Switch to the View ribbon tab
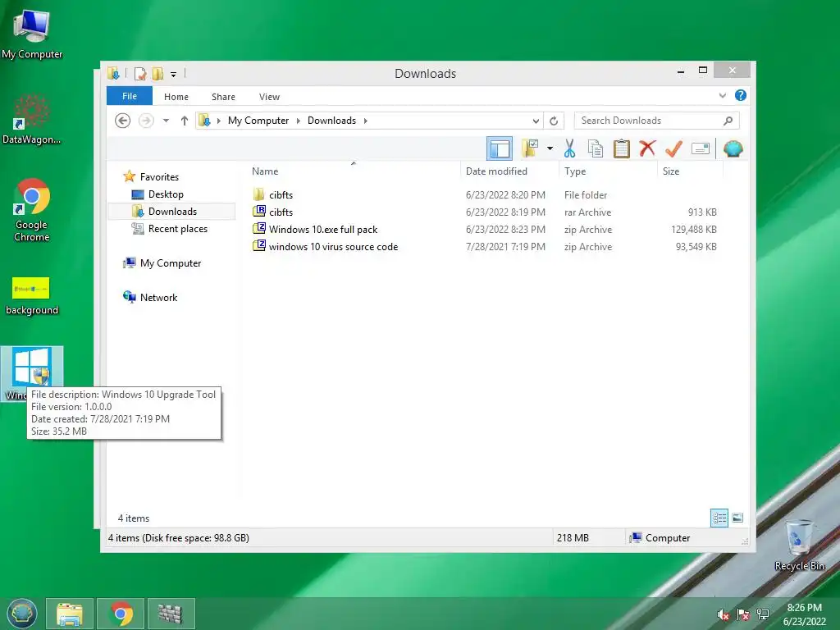This screenshot has height=630, width=840. pos(269,97)
